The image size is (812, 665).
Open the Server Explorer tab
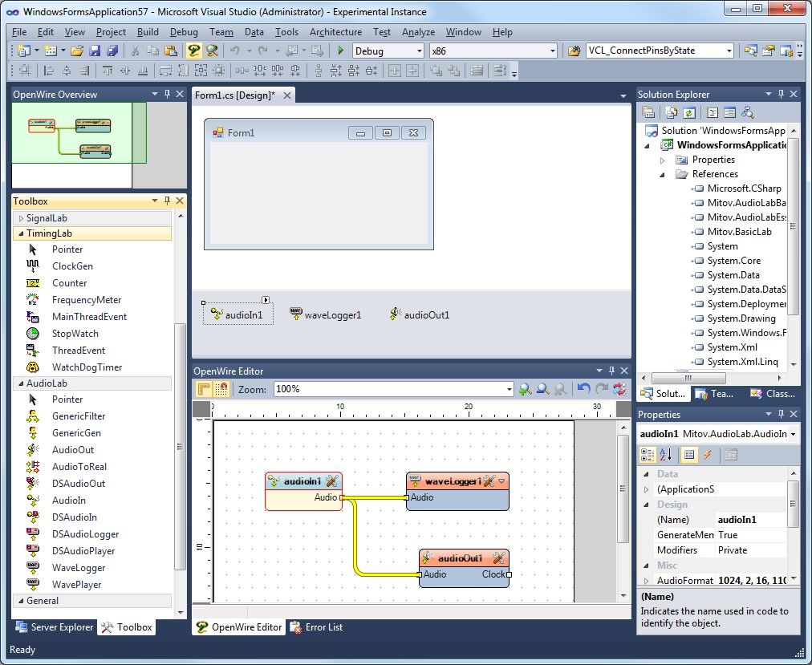coord(55,627)
